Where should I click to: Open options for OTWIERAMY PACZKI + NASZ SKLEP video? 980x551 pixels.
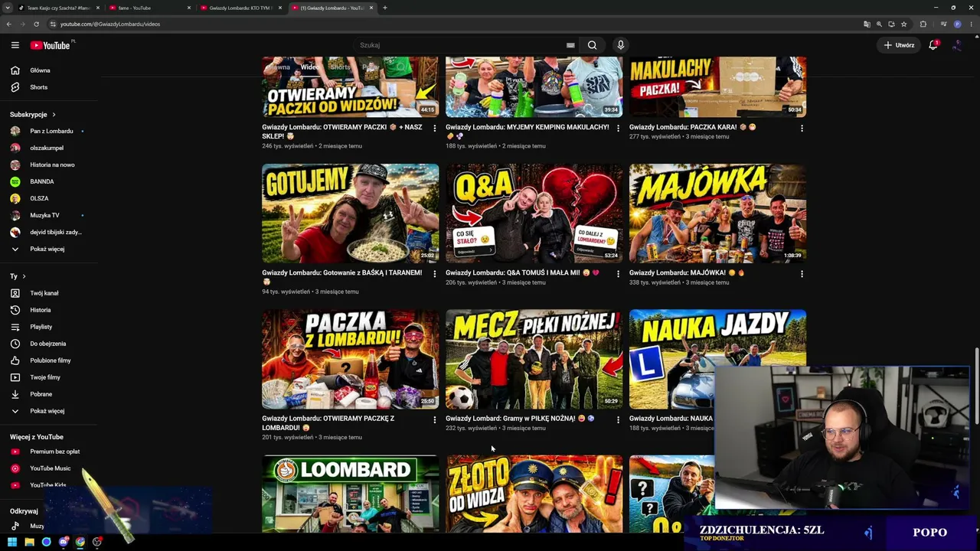click(x=434, y=128)
